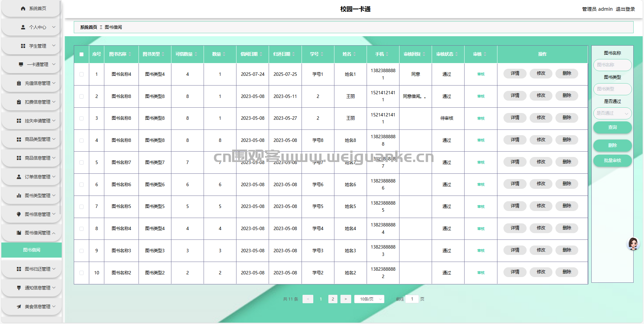This screenshot has height=324, width=644.
Task: Click the grid icon beside 学生管理
Action: pyautogui.click(x=23, y=46)
